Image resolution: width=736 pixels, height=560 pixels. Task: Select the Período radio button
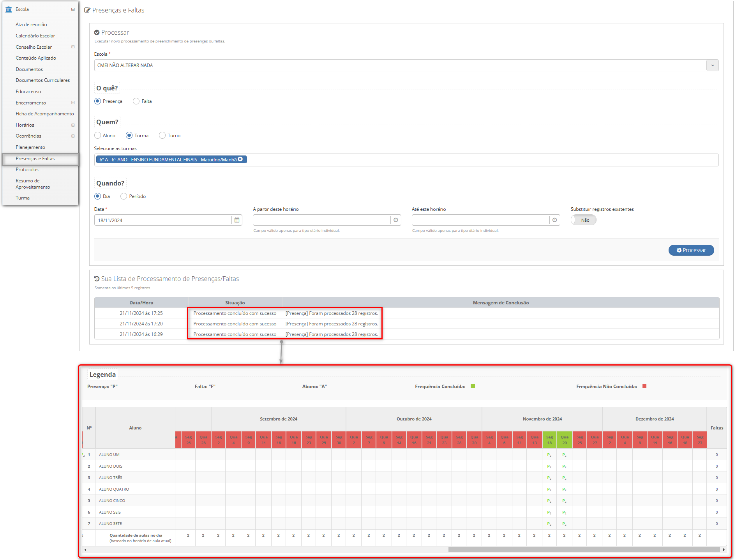[x=124, y=196]
